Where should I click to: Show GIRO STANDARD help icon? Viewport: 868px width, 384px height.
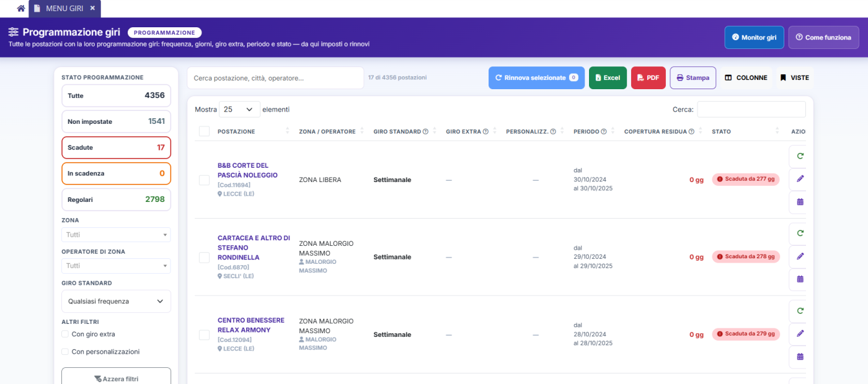pos(425,131)
